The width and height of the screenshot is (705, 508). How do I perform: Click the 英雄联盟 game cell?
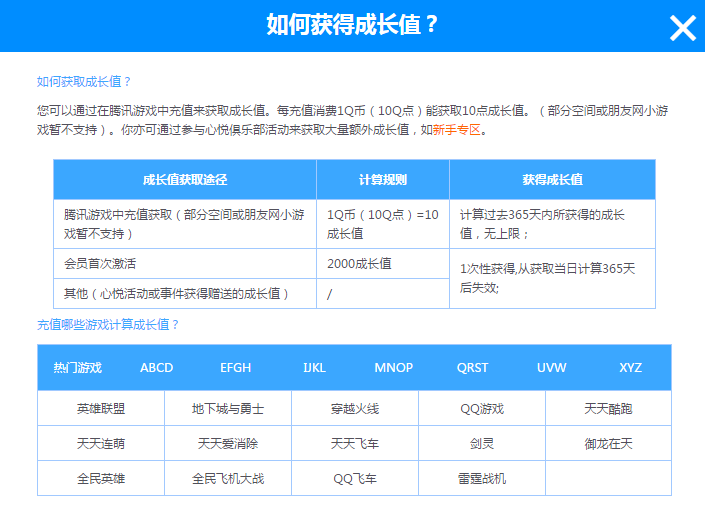coord(101,408)
